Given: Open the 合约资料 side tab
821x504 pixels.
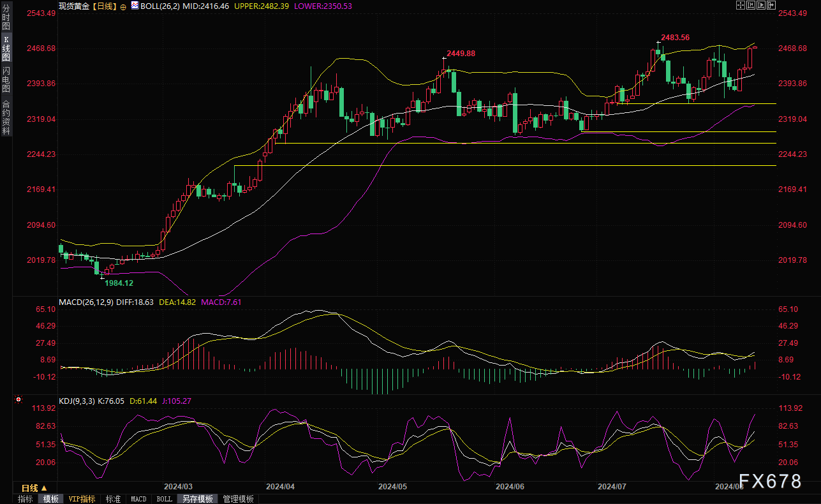Looking at the screenshot, I should pos(6,117).
